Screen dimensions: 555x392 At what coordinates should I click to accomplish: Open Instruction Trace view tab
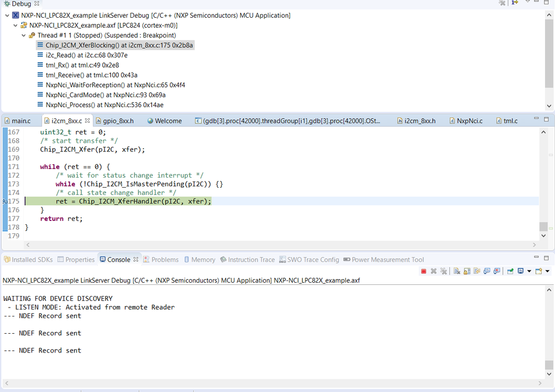tap(247, 260)
